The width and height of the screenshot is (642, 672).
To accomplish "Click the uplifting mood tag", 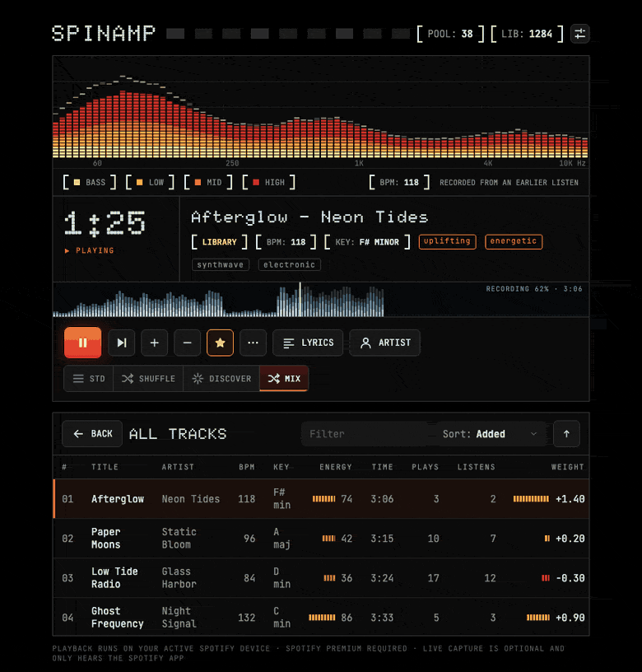I will coord(447,241).
